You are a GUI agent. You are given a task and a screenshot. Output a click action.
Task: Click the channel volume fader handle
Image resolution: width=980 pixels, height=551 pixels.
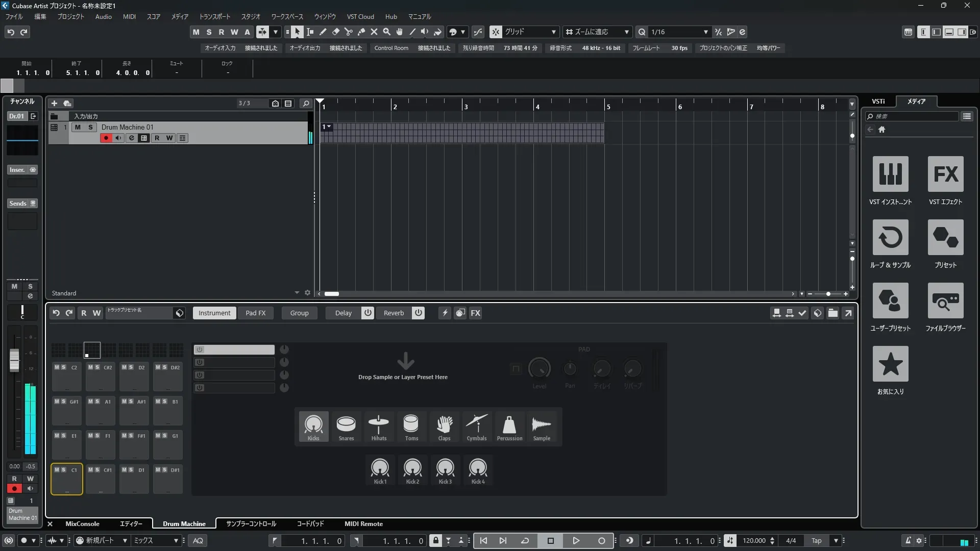14,360
